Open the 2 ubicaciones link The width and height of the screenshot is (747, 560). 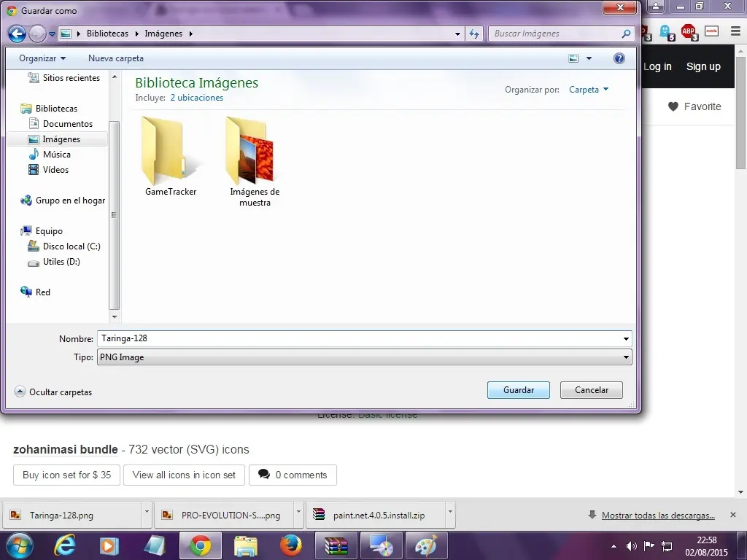197,98
